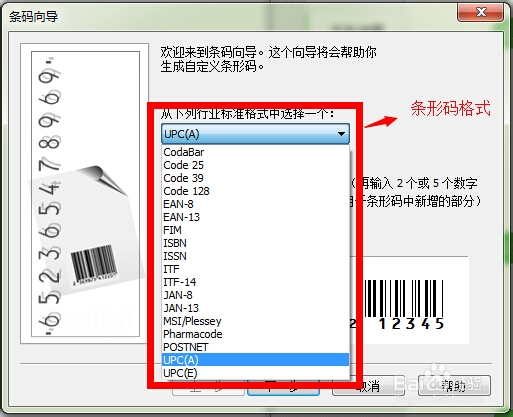
Task: Select ISSN barcode format
Action: pos(255,256)
